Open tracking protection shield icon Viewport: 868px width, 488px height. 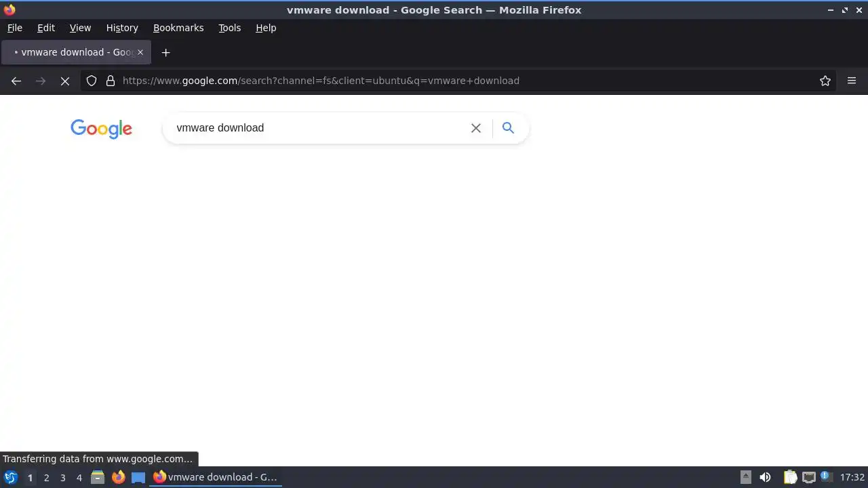coord(92,81)
